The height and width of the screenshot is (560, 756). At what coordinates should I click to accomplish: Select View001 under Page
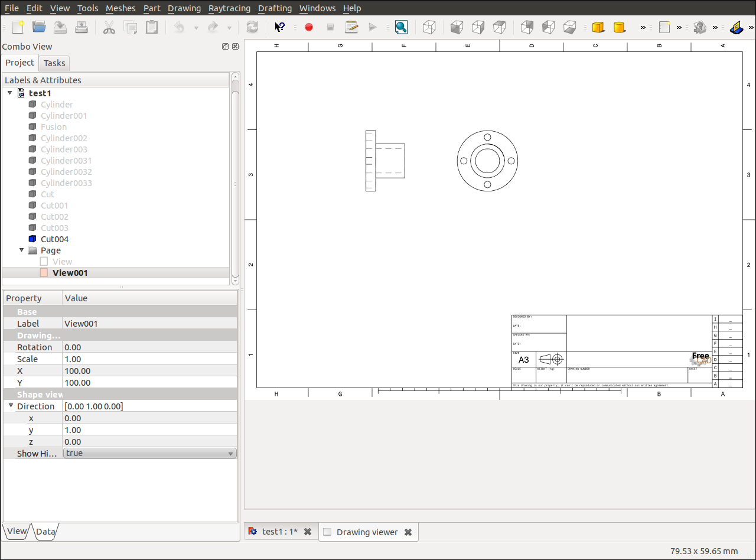pyautogui.click(x=70, y=273)
